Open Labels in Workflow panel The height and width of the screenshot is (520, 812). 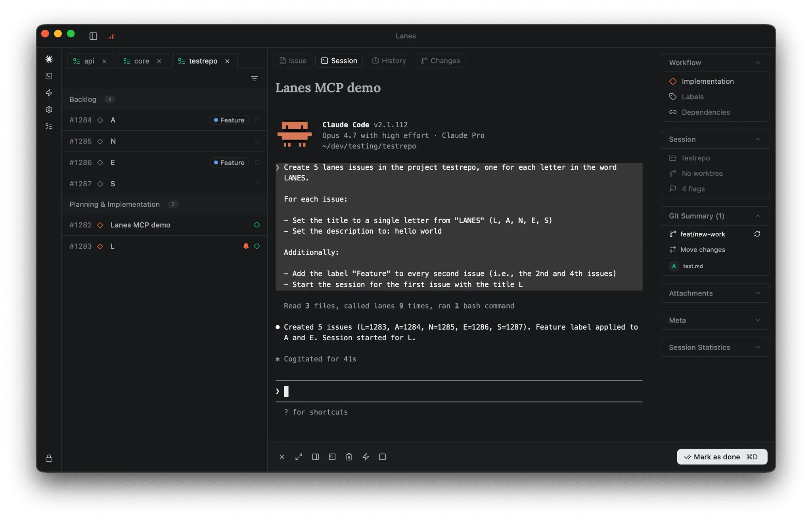click(x=686, y=97)
